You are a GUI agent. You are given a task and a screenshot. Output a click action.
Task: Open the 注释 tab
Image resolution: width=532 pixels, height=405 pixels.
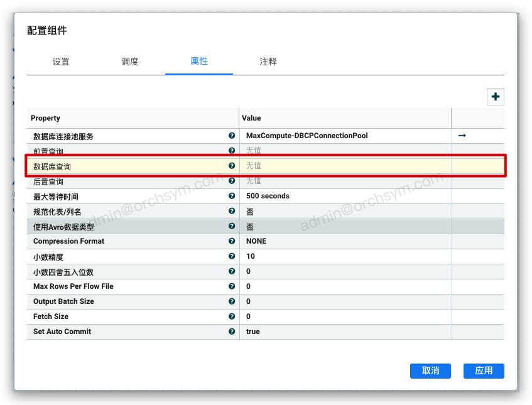[268, 62]
